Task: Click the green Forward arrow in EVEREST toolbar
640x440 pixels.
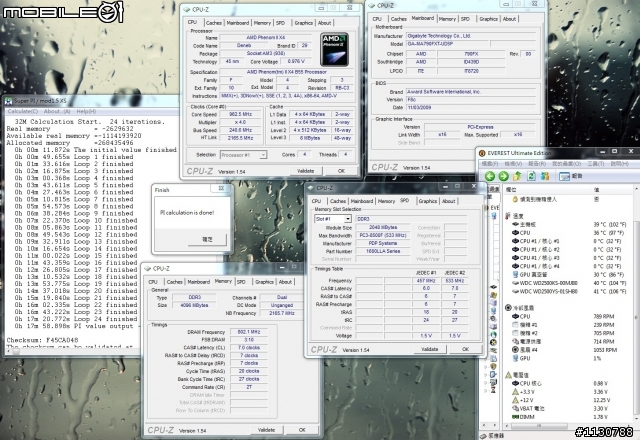Action: pyautogui.click(x=503, y=176)
